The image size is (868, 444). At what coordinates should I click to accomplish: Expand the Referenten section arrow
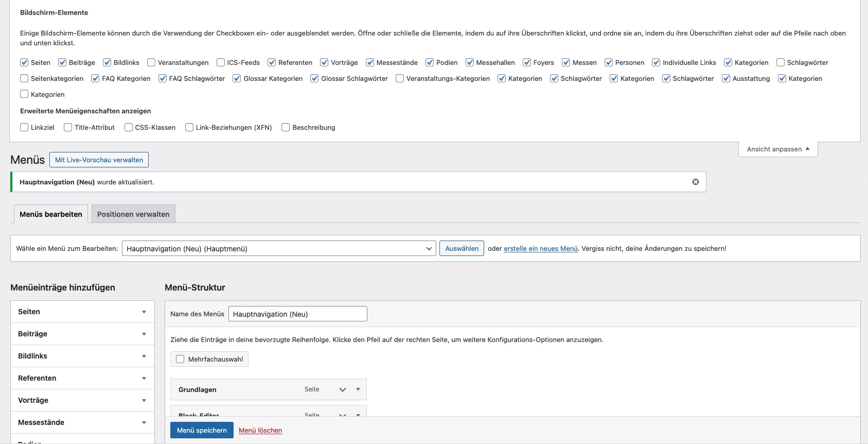pyautogui.click(x=144, y=379)
